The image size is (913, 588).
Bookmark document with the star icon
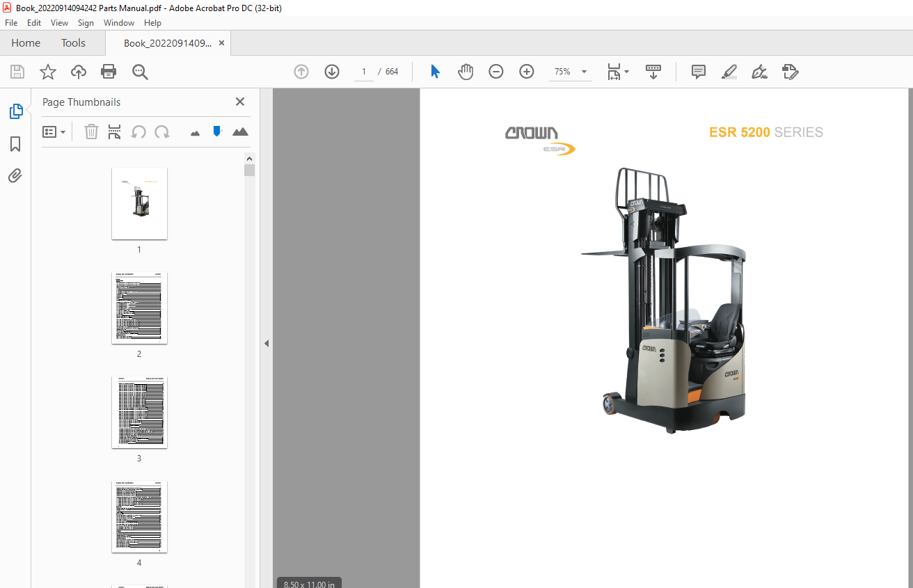tap(48, 72)
